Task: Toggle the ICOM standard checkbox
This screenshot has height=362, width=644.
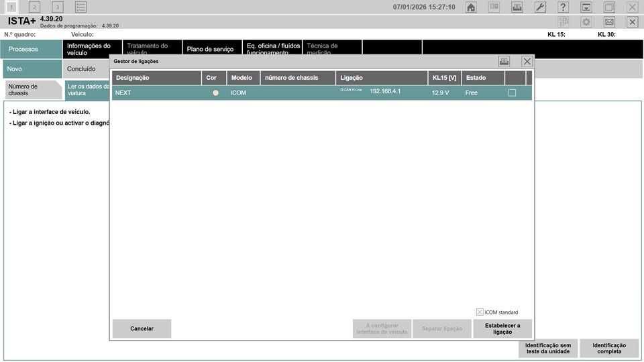Action: click(x=480, y=312)
